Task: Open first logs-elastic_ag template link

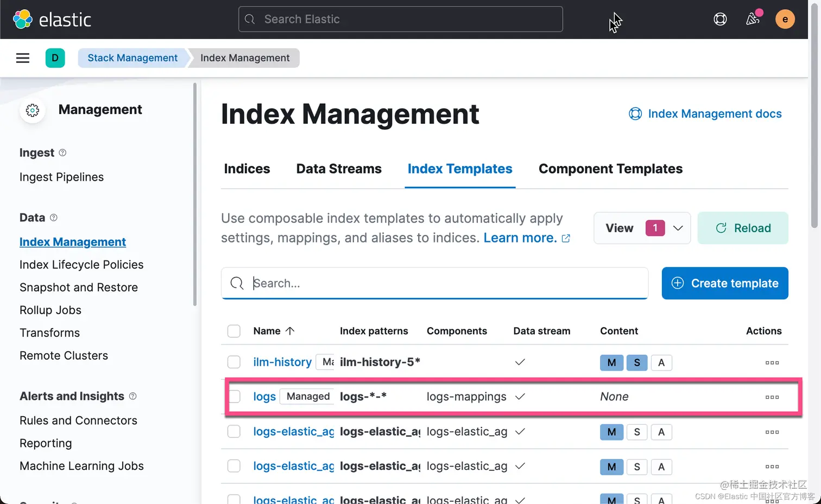Action: tap(294, 432)
